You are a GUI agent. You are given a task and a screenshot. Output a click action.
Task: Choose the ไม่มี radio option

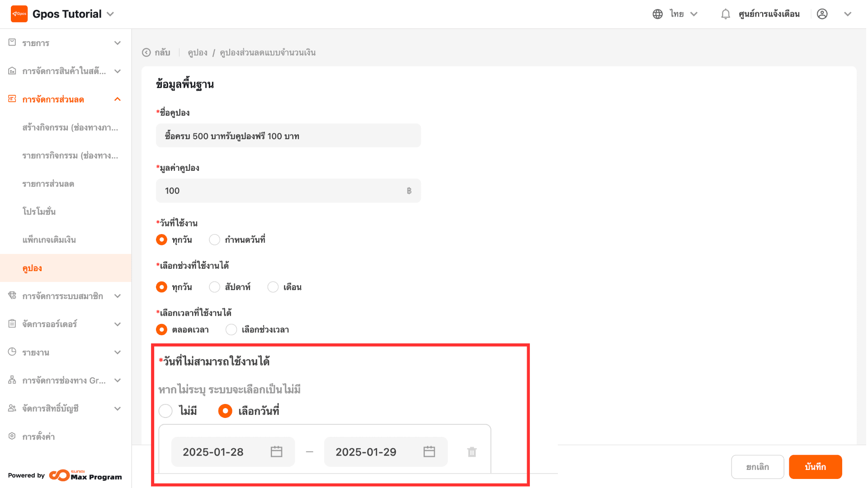165,411
